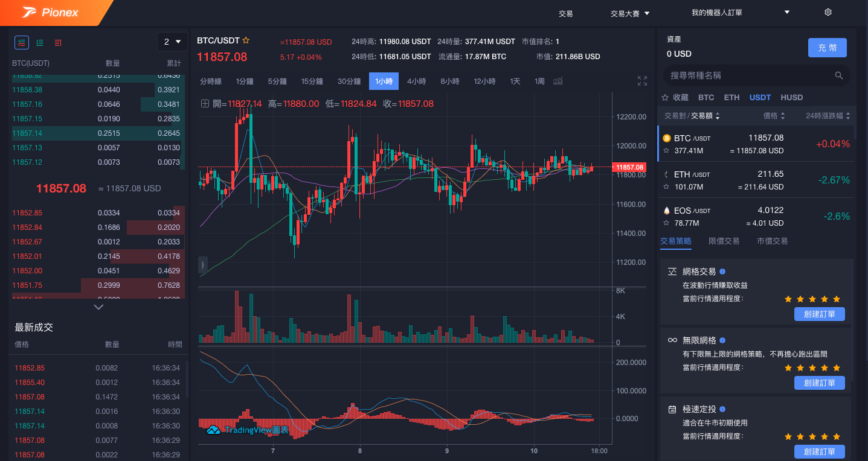The height and width of the screenshot is (461, 868).
Task: Switch to the BTC market tab
Action: (706, 97)
